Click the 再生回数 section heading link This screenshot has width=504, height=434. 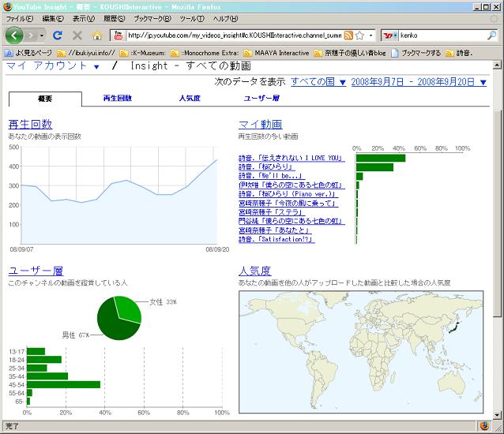pos(30,124)
